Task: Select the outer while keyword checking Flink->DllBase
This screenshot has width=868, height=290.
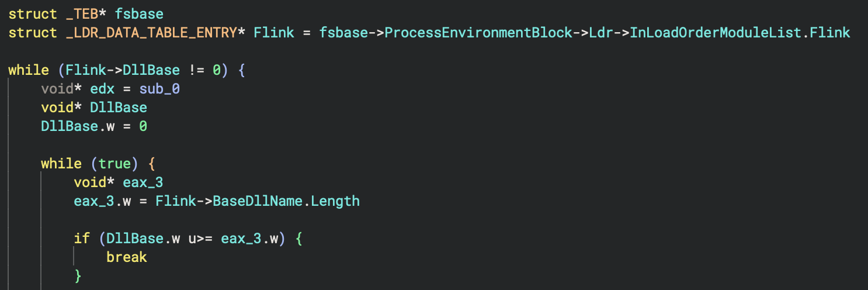Action: click(28, 70)
